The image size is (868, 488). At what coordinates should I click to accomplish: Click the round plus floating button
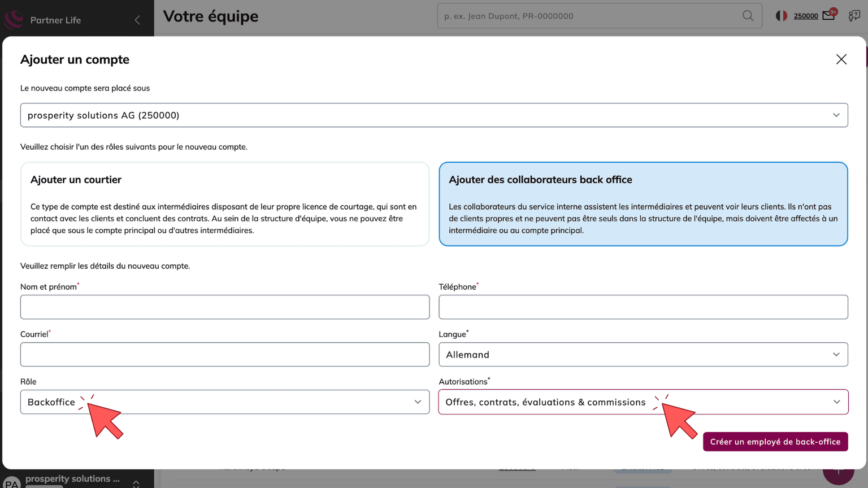[x=838, y=472]
